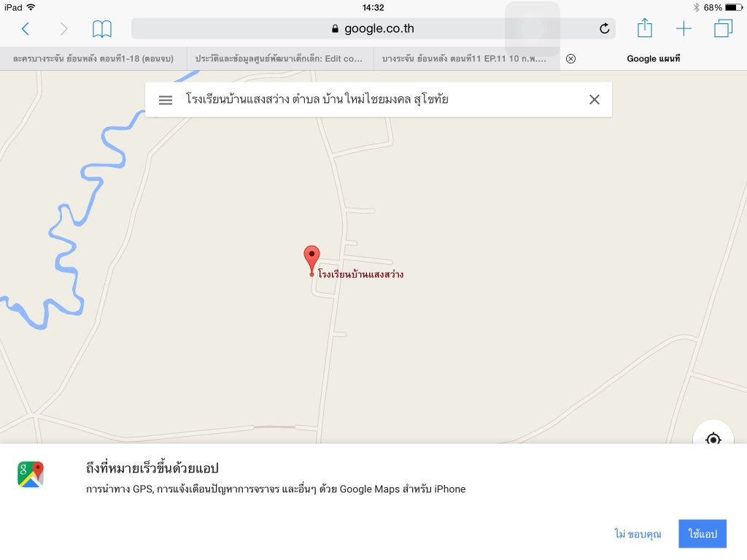Tap the ใช้แอป button

703,534
